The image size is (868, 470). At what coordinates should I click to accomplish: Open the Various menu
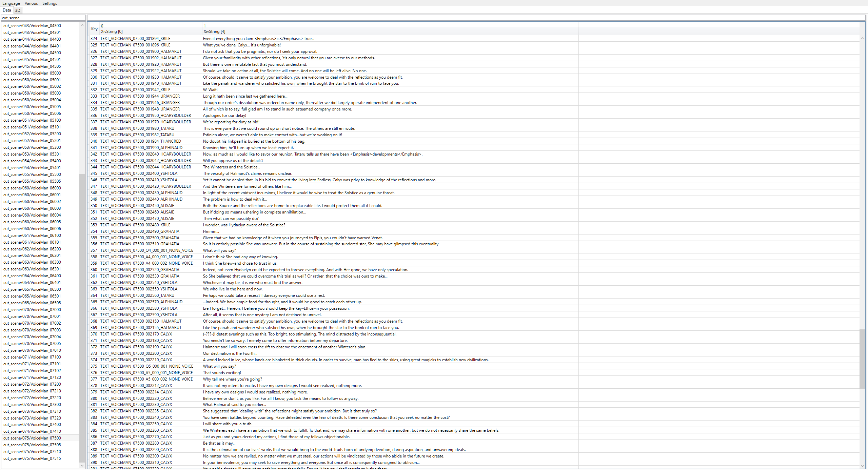coord(31,3)
